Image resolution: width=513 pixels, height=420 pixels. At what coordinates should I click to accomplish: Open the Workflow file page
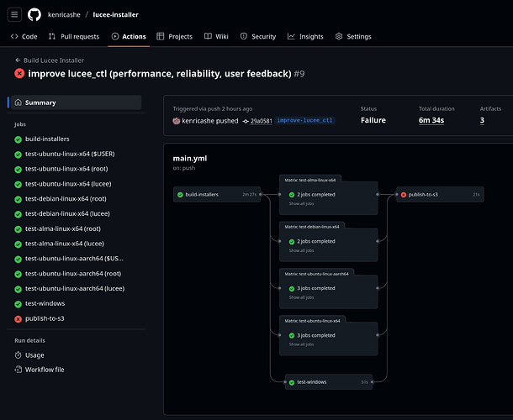pyautogui.click(x=45, y=370)
